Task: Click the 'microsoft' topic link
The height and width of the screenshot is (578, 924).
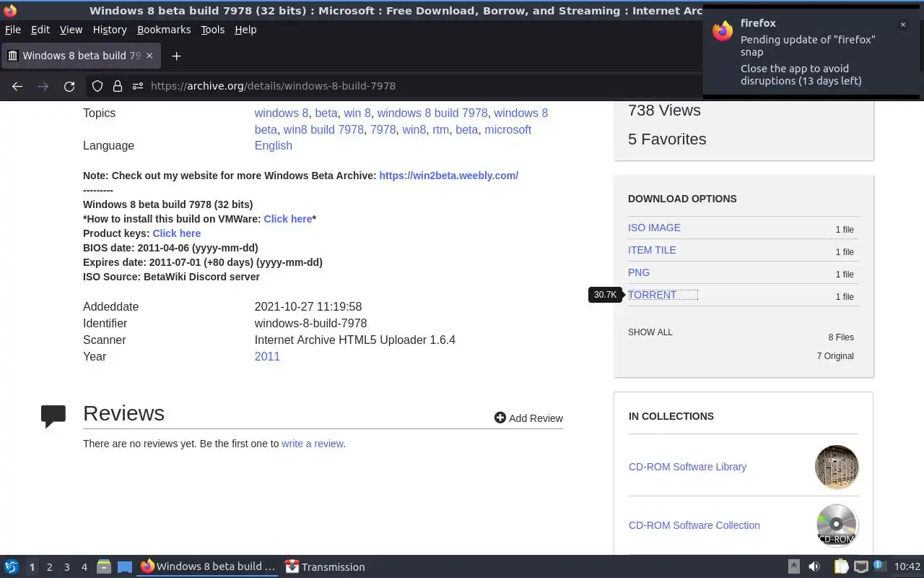Action: tap(507, 129)
